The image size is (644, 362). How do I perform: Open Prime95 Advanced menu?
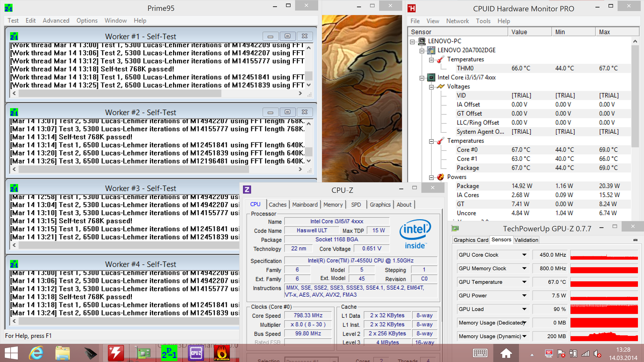56,20
